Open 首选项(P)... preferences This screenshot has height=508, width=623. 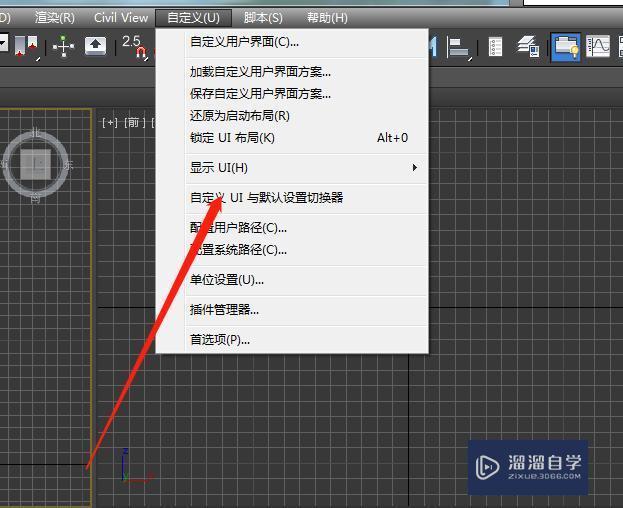292,340
